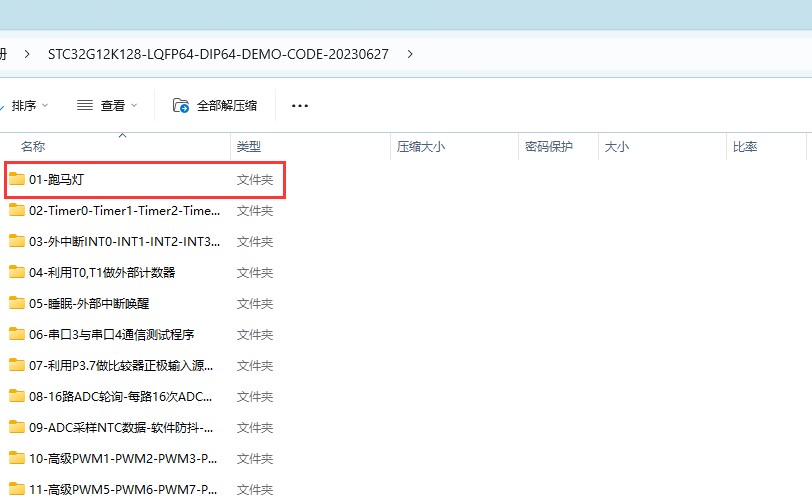The width and height of the screenshot is (812, 496).
Task: Select the 04-利用T0,T1做外部计数器 name
Action: pyautogui.click(x=102, y=273)
